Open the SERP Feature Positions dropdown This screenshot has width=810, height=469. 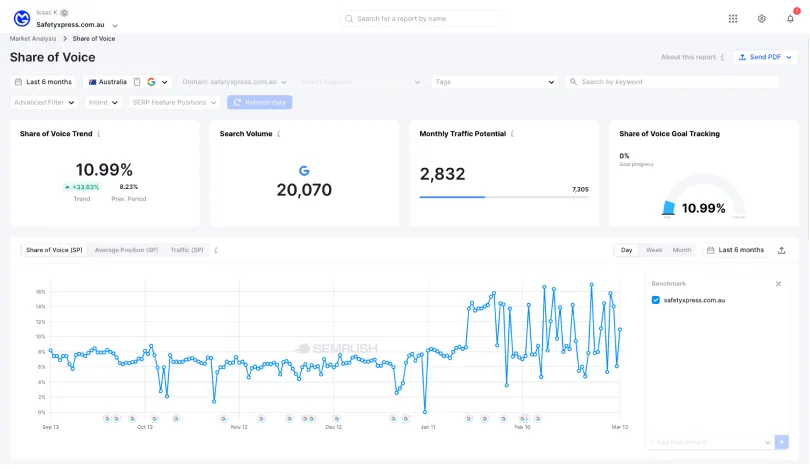(x=174, y=102)
